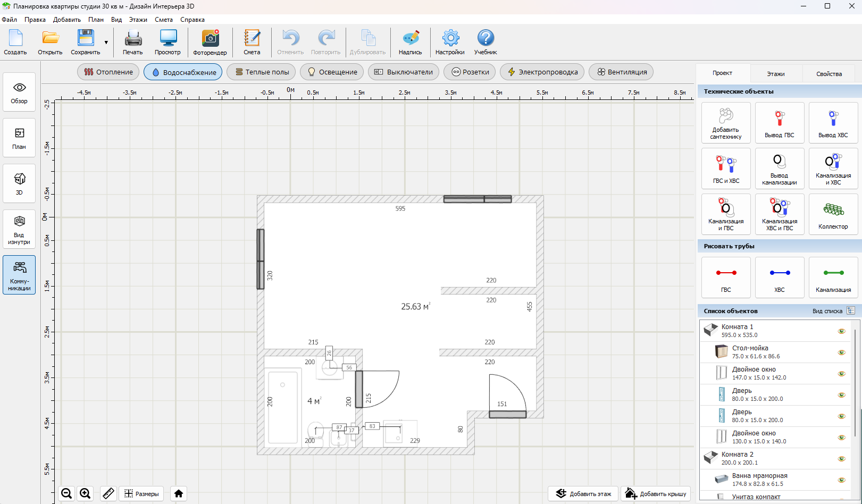Click Добавить сантехнику object button
The image size is (862, 504).
point(726,123)
